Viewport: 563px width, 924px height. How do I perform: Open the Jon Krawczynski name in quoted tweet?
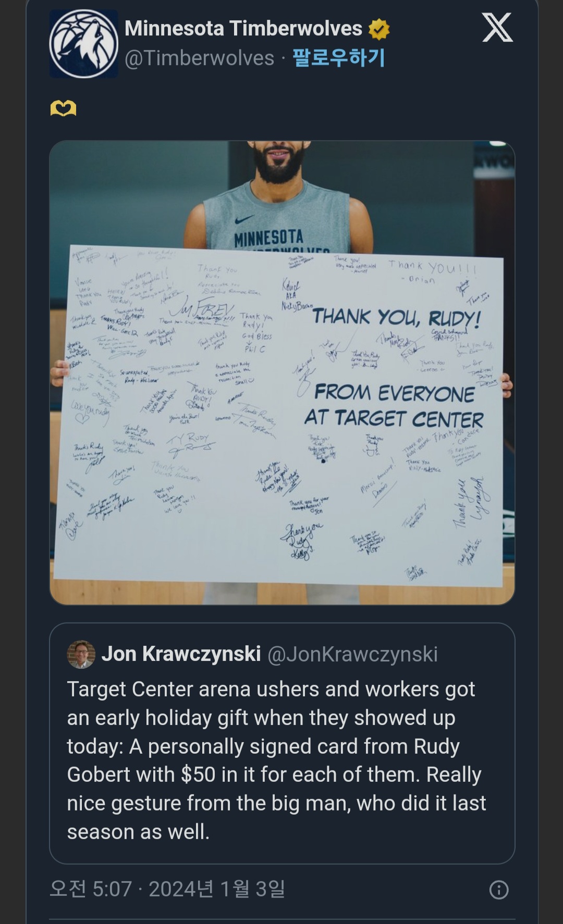[x=181, y=654]
